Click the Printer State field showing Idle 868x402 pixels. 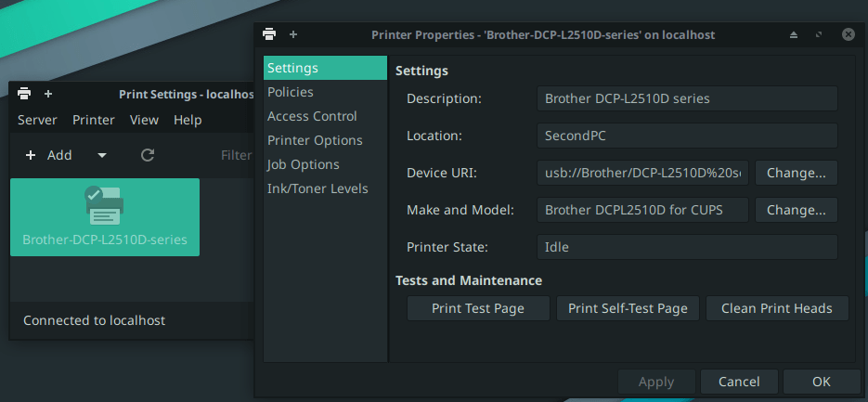(687, 247)
